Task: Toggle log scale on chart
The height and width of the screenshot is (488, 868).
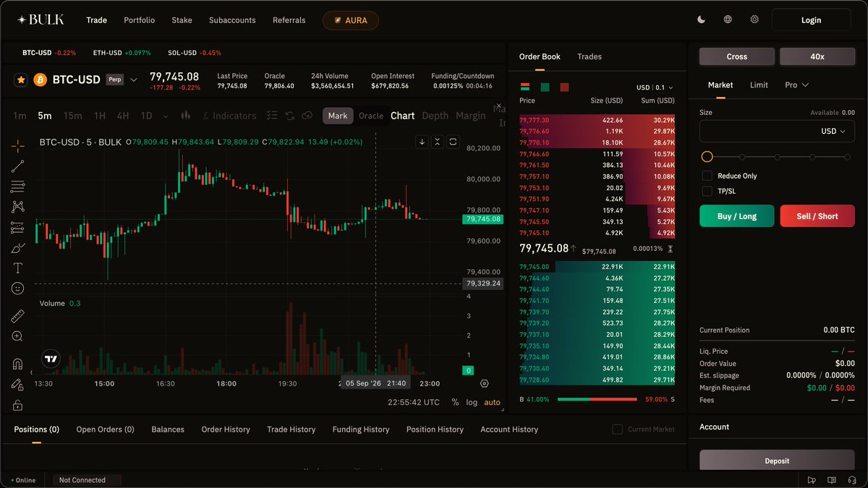Action: pyautogui.click(x=472, y=402)
